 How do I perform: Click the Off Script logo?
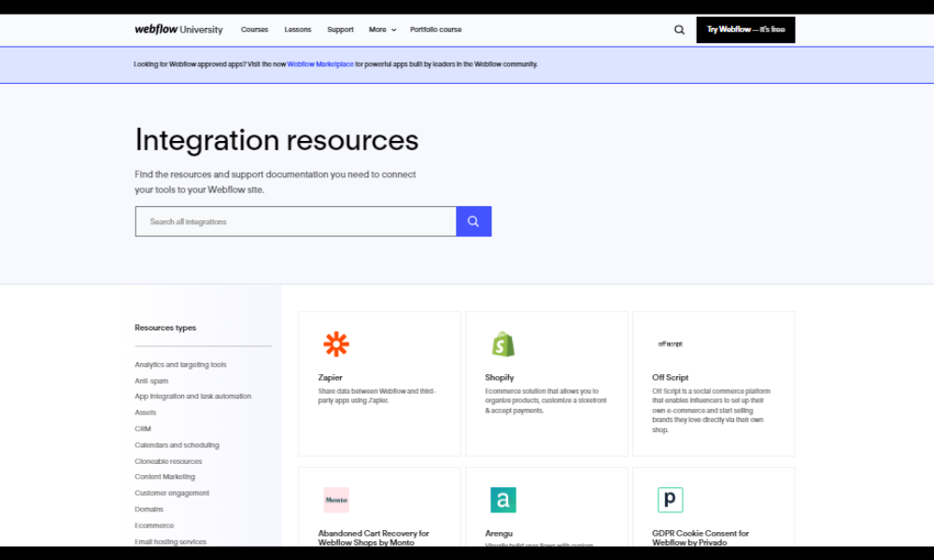[670, 344]
